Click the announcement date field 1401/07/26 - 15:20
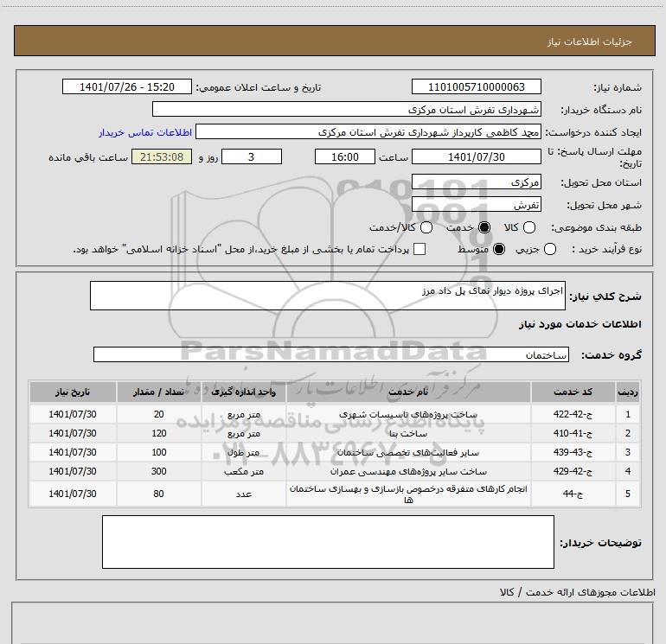 click(x=127, y=86)
